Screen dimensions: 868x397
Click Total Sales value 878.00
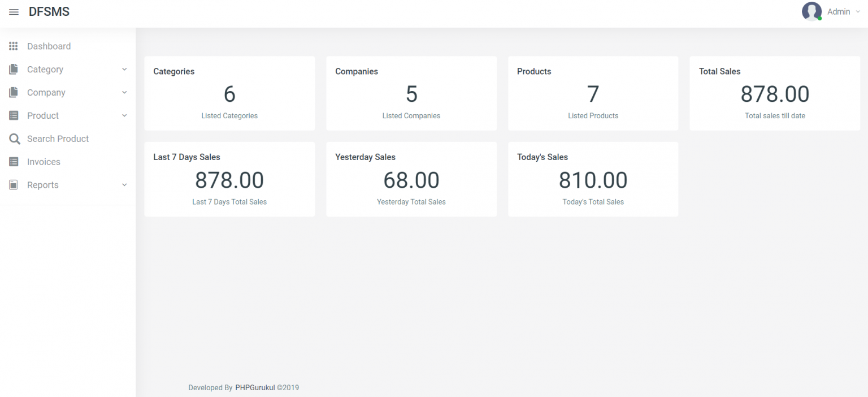point(775,94)
